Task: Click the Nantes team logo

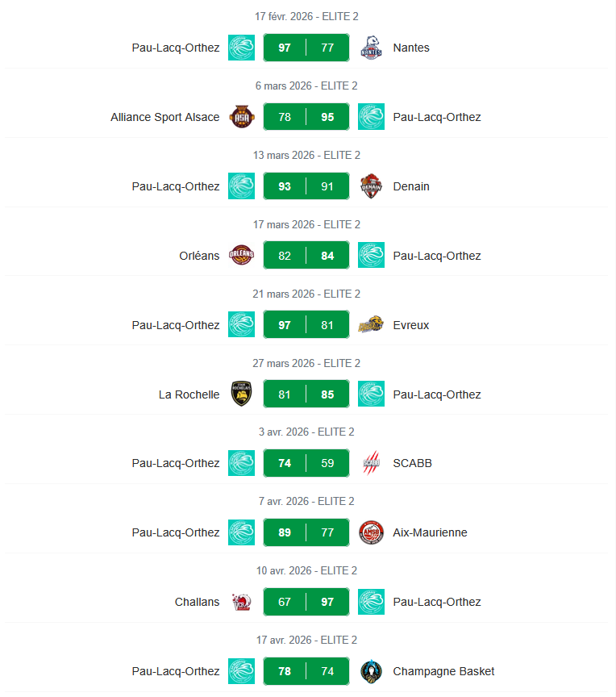Action: tap(371, 48)
